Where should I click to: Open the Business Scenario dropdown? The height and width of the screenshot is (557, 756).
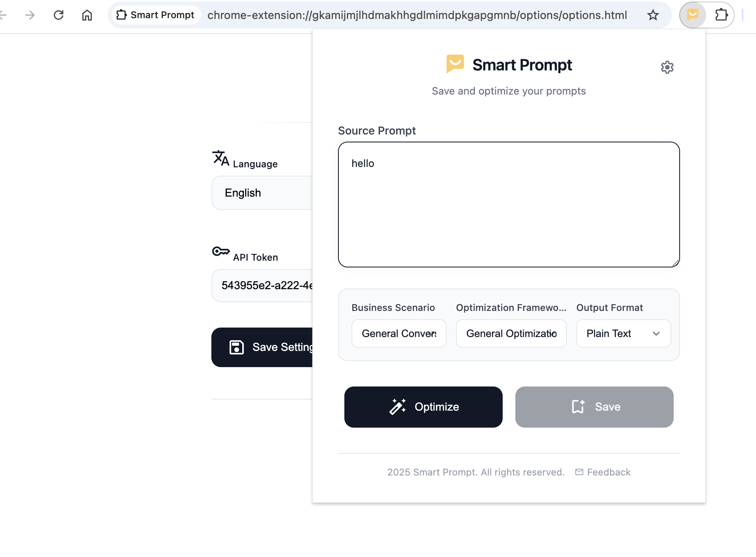click(399, 333)
